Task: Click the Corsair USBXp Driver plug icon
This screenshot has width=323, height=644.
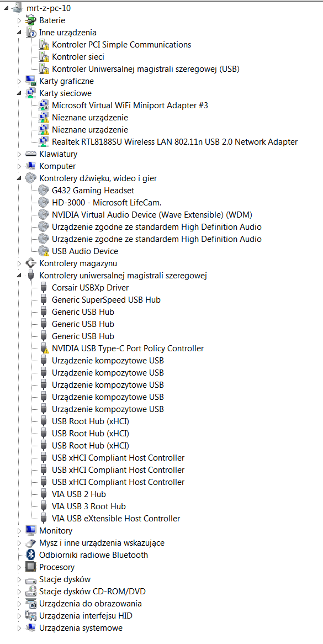Action: coord(44,288)
